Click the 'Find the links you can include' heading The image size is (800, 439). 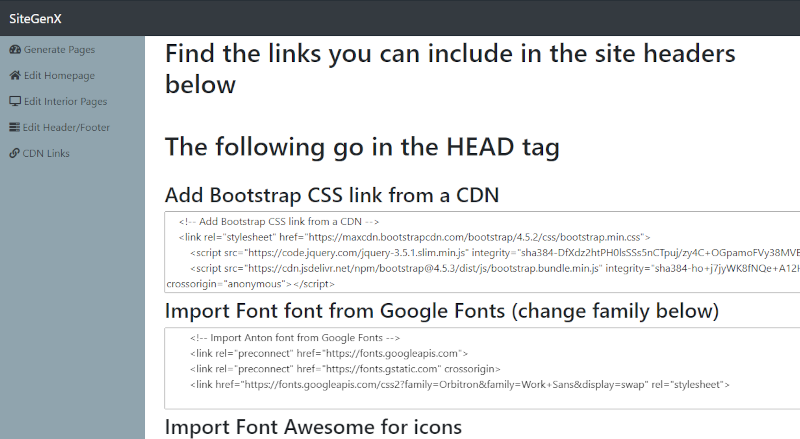coord(450,69)
